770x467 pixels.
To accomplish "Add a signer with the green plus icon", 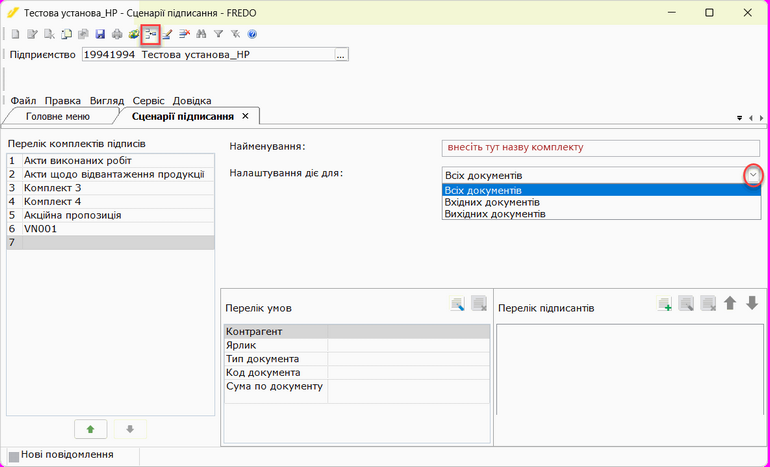I will (664, 303).
